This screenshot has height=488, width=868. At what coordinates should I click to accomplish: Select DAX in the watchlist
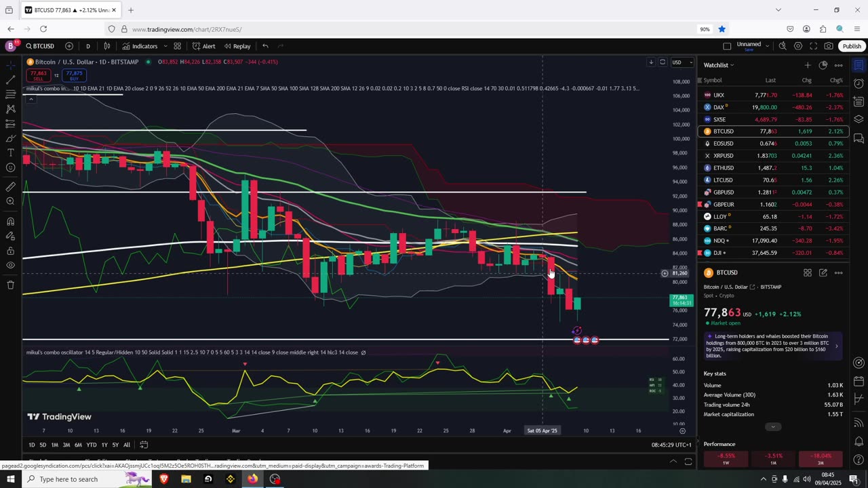773,107
